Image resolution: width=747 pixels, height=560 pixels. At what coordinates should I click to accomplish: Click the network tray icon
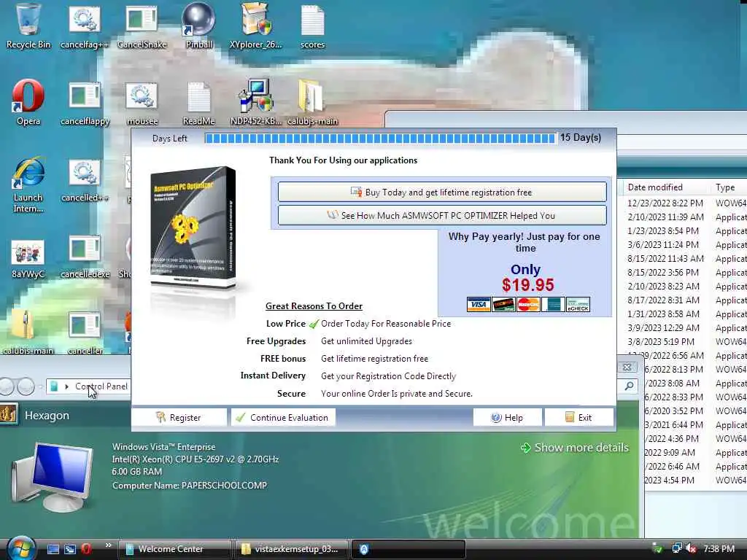pyautogui.click(x=676, y=548)
